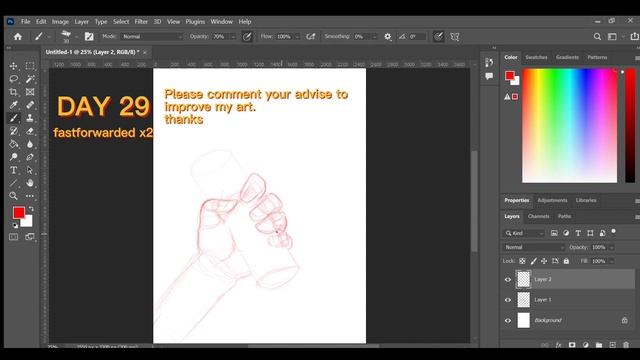Image resolution: width=640 pixels, height=360 pixels.
Task: Open brush preset picker dropdown
Action: (x=76, y=37)
